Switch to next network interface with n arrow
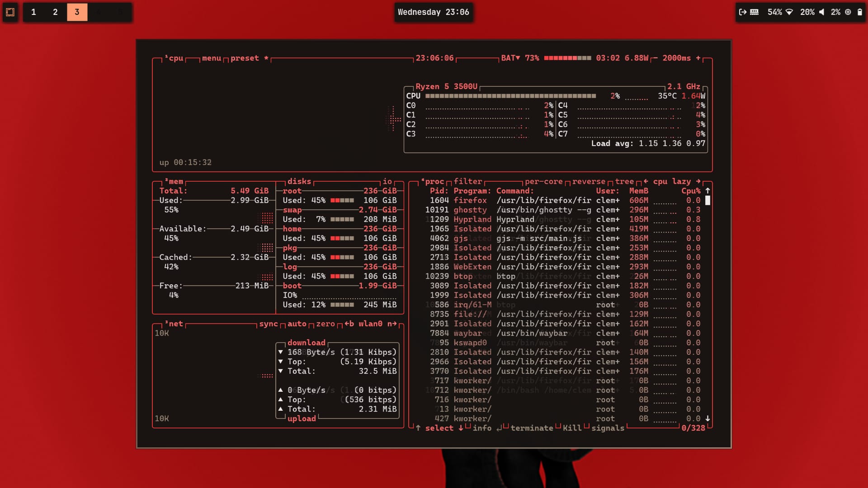This screenshot has height=488, width=868. click(392, 324)
